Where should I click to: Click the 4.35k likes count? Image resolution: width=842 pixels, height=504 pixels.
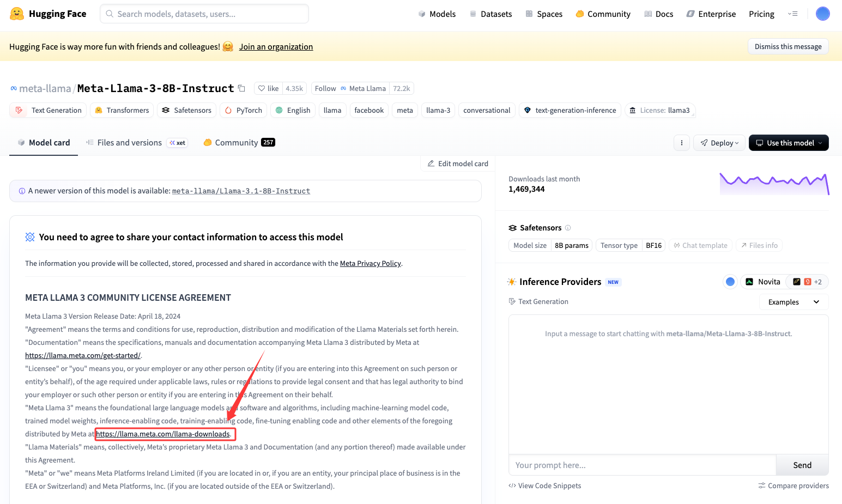(294, 88)
